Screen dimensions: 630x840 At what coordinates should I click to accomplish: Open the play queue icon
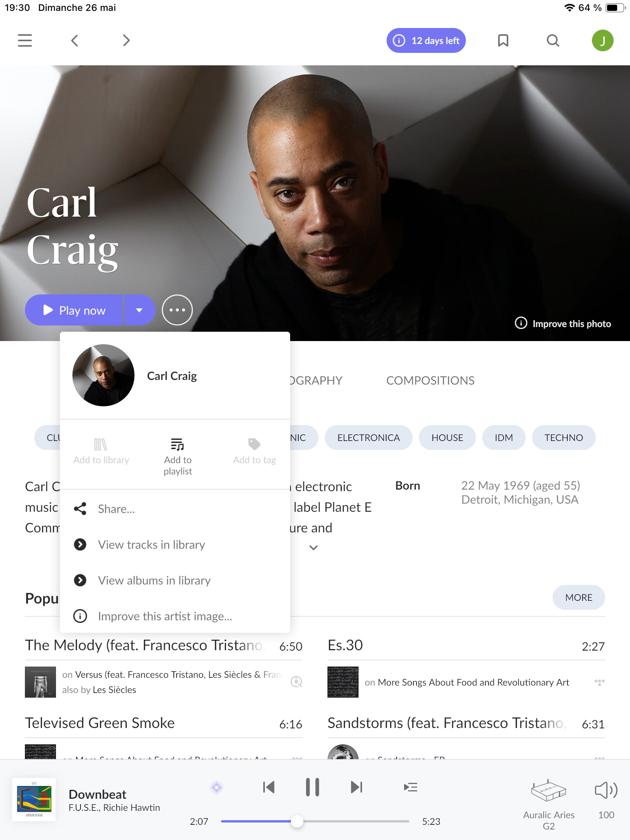coord(411,787)
